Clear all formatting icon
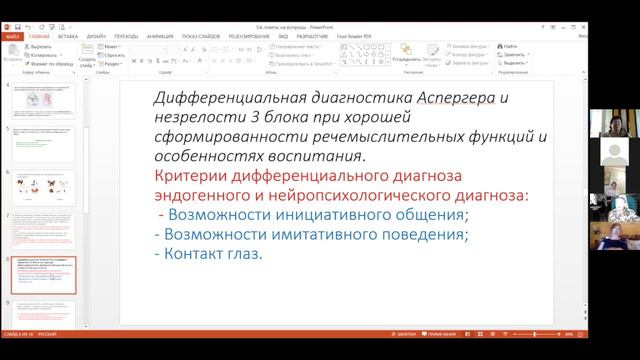 click(x=204, y=49)
